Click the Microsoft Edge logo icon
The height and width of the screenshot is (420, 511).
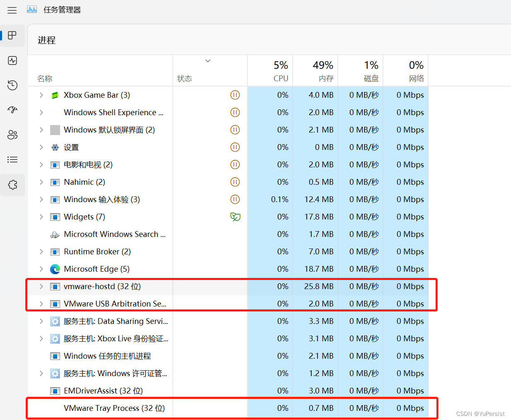pos(55,269)
